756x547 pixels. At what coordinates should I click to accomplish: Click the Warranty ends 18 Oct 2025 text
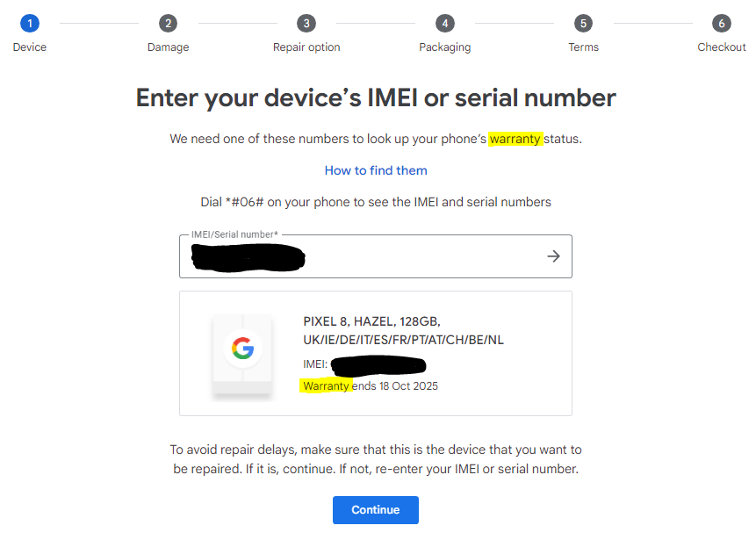click(x=371, y=385)
